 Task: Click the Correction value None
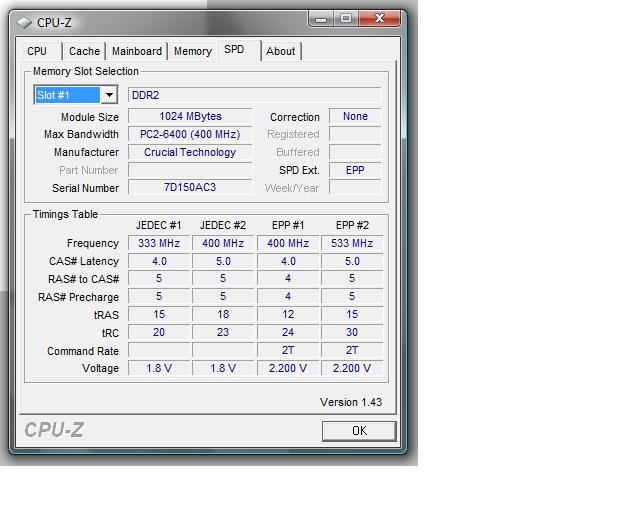(355, 116)
